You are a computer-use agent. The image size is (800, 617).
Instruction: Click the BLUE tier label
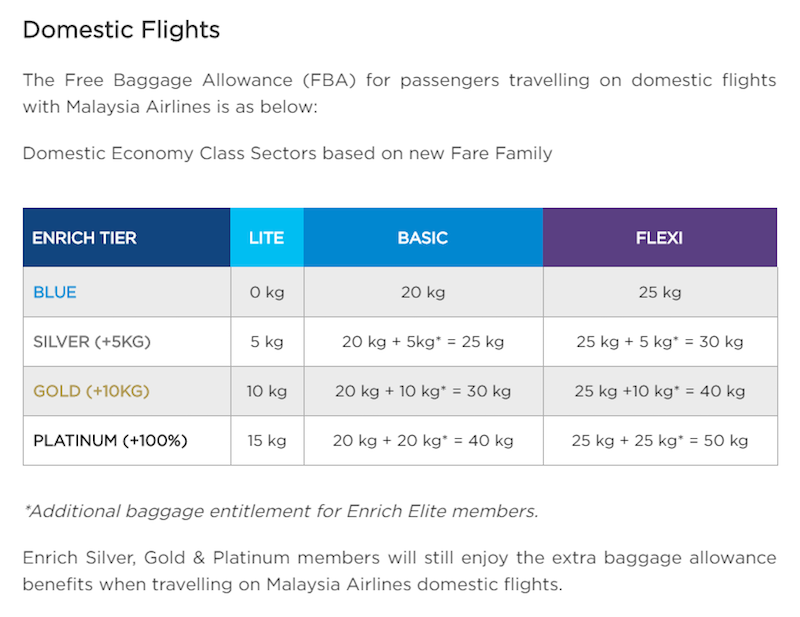(55, 293)
